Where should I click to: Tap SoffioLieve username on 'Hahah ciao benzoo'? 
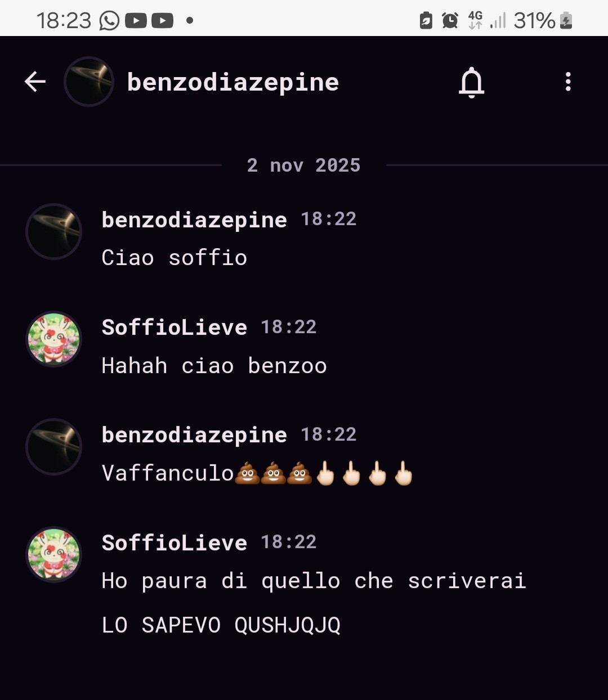tap(175, 327)
